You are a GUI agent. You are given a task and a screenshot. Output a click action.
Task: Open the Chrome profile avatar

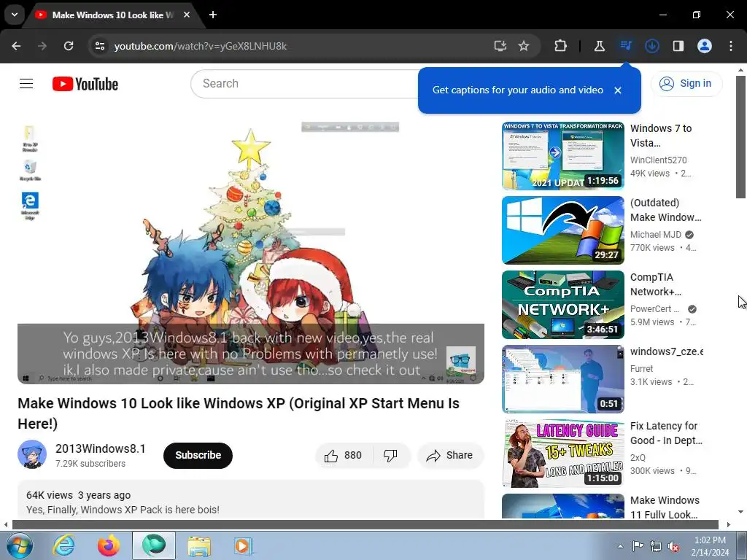point(705,46)
